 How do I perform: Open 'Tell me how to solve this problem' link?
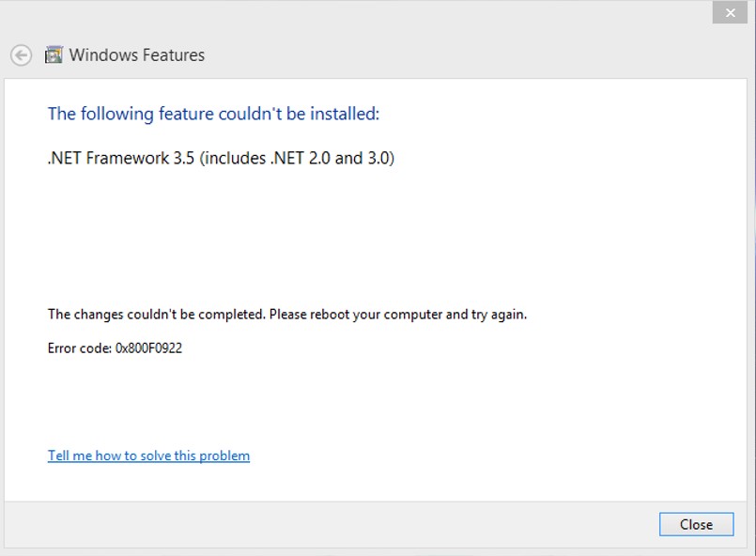(x=148, y=456)
